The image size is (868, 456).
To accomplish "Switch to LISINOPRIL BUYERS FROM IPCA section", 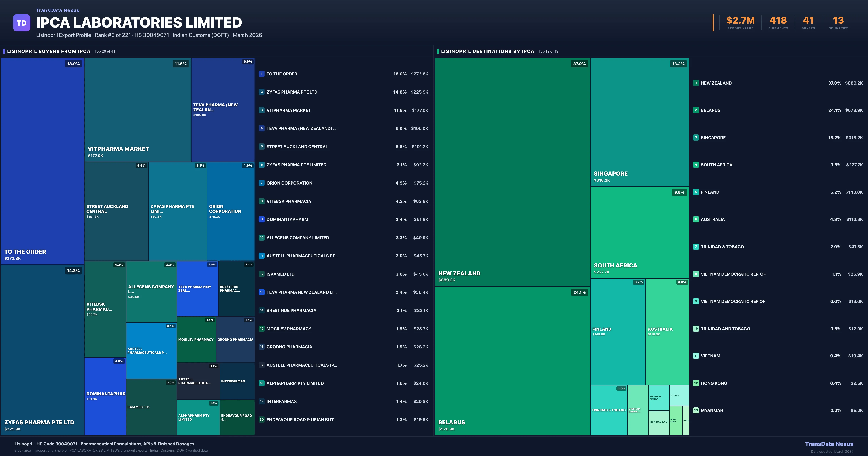I will [x=48, y=51].
